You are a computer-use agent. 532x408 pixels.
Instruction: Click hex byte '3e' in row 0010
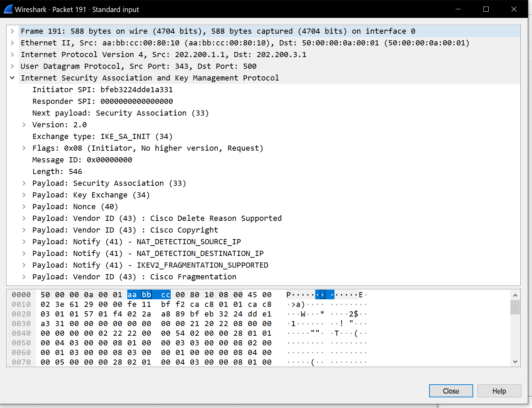[60, 304]
